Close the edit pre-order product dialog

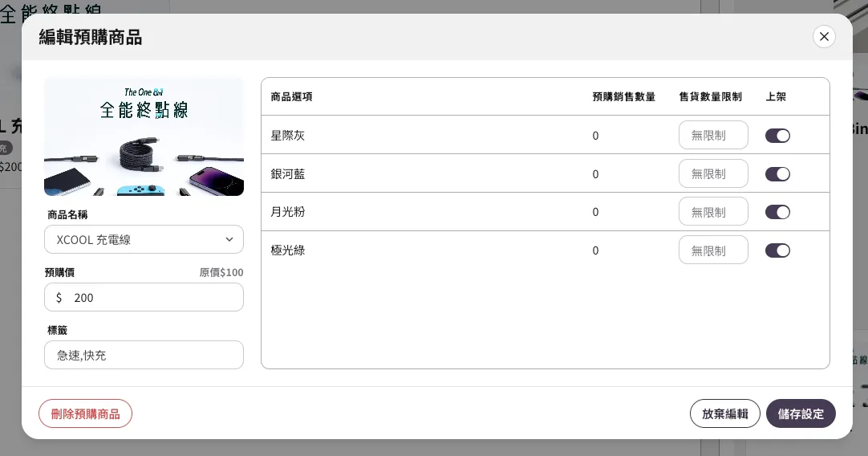click(824, 37)
